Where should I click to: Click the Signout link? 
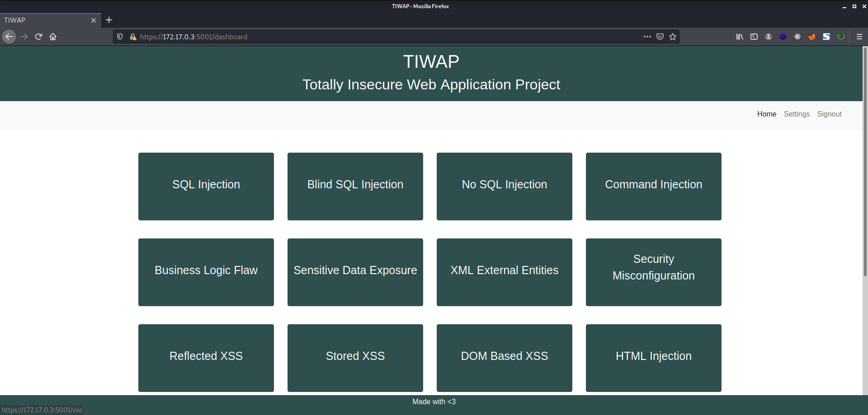[829, 114]
